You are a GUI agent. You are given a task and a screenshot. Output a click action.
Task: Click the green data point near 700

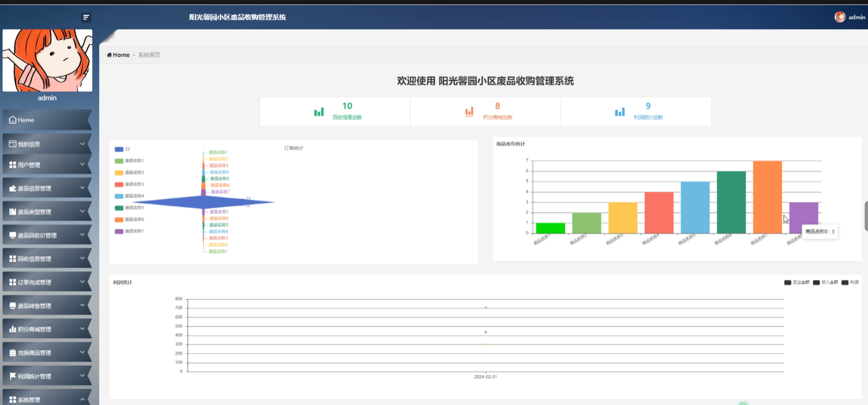486,307
